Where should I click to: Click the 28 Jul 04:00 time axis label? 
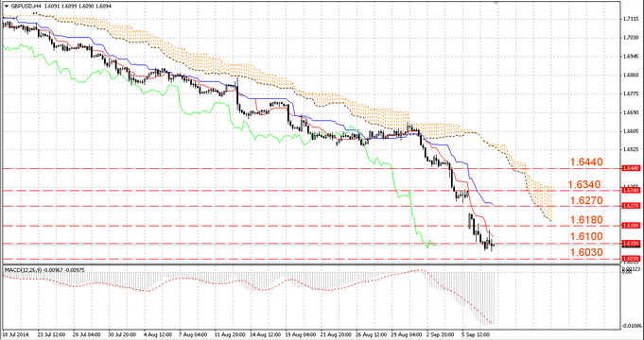pyautogui.click(x=86, y=333)
